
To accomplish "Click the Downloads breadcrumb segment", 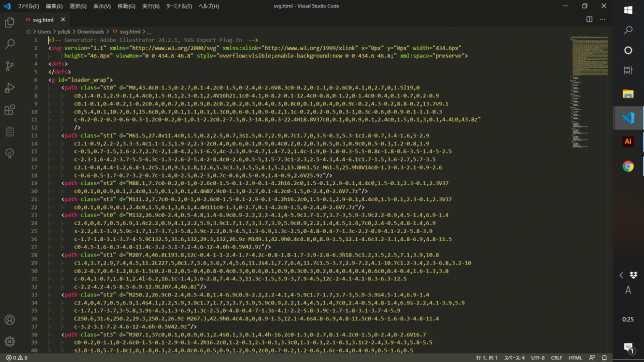I will click(x=90, y=32).
